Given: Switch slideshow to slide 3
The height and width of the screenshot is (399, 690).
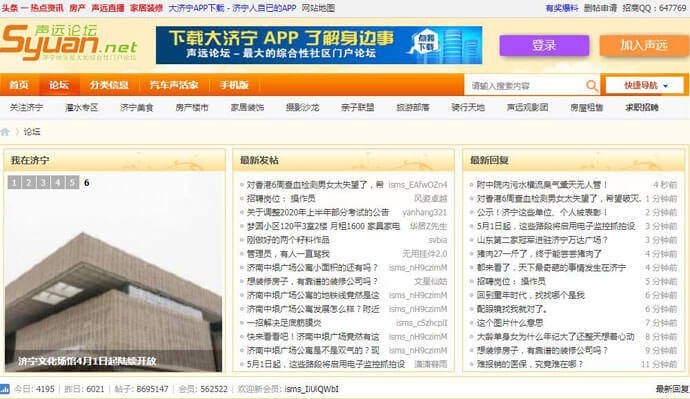Looking at the screenshot, I should point(43,182).
